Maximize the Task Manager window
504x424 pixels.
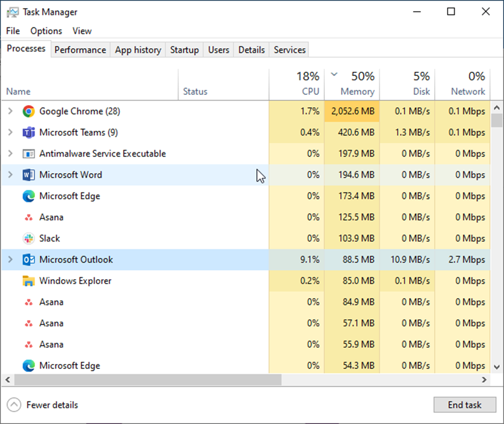(451, 12)
